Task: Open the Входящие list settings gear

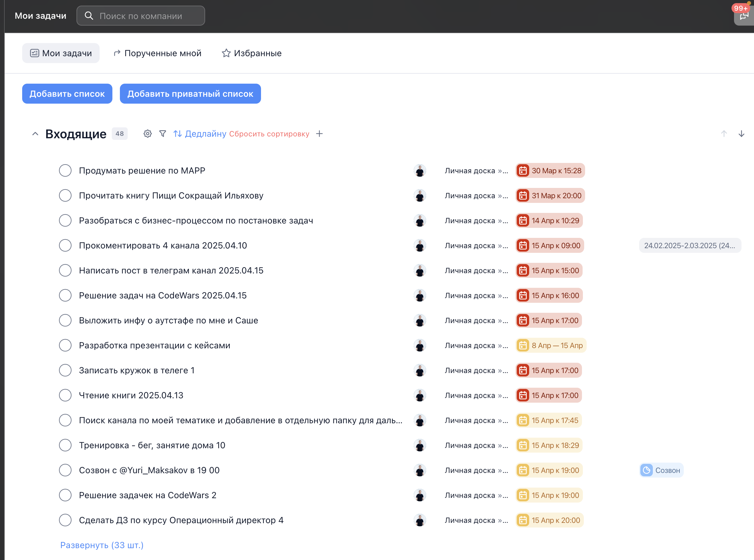Action: click(147, 134)
